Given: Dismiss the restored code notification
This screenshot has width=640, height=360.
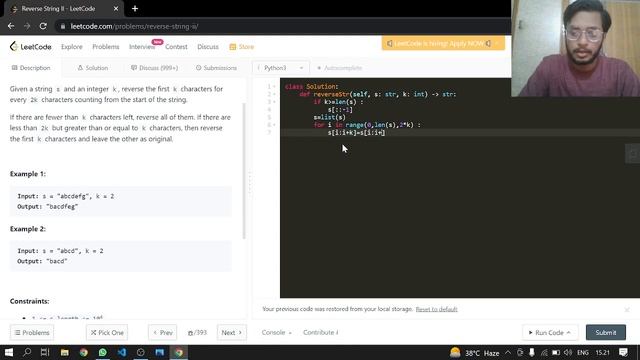Looking at the screenshot, I should 627,309.
